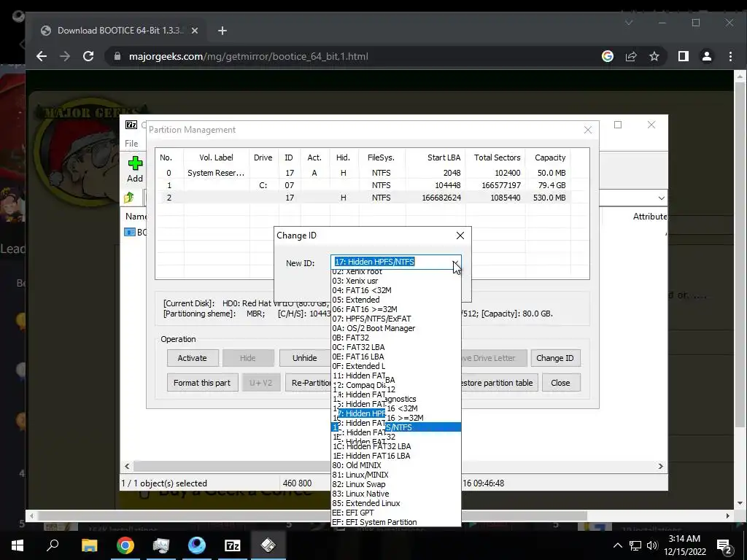Open the Windows Start menu
The width and height of the screenshot is (747, 560).
coord(18,545)
